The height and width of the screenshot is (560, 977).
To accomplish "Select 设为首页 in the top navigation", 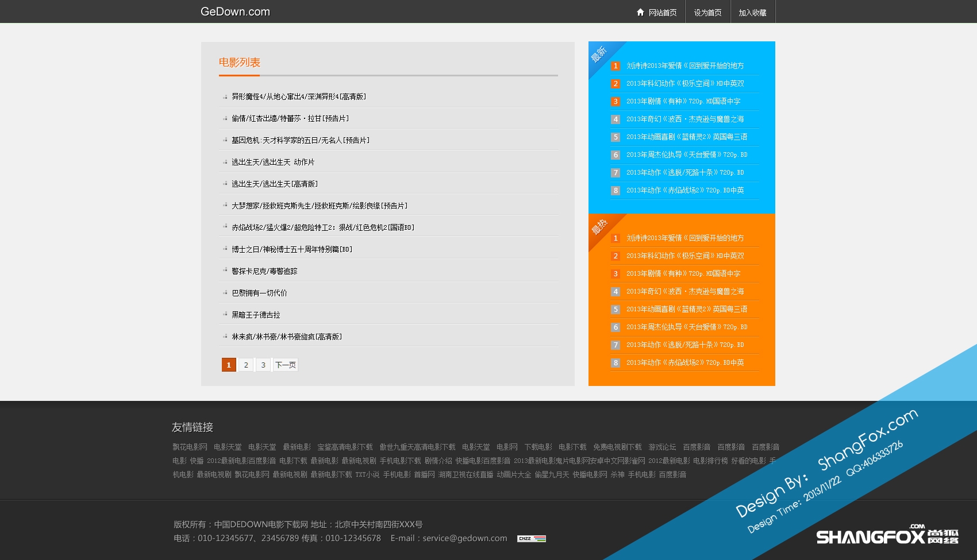I will [707, 13].
